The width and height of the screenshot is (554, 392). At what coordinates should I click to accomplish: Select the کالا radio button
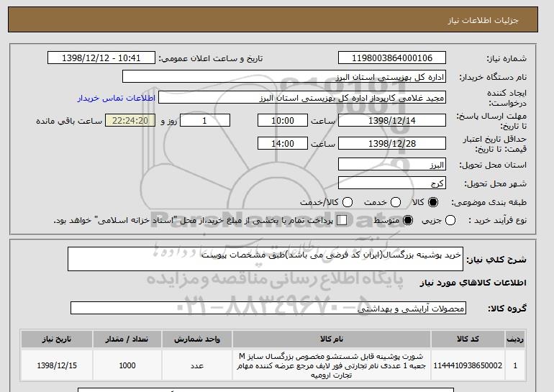pos(433,202)
